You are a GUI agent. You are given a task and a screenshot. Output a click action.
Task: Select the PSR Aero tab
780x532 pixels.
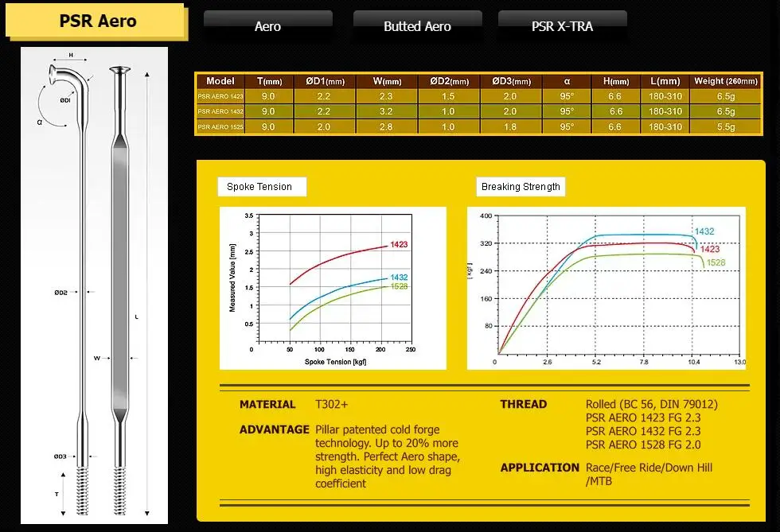click(x=96, y=21)
